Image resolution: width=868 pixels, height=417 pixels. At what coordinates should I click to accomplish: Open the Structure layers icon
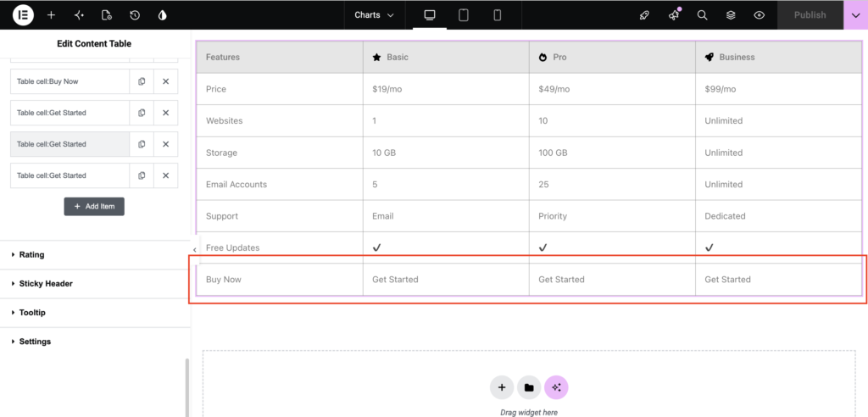coord(731,15)
